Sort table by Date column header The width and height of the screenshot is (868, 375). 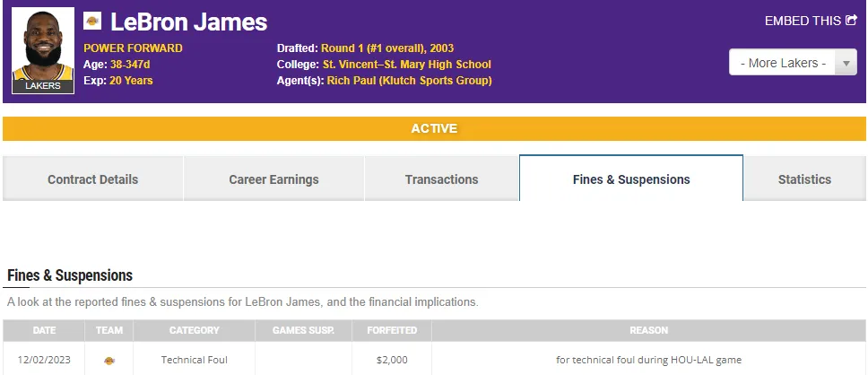pos(44,330)
